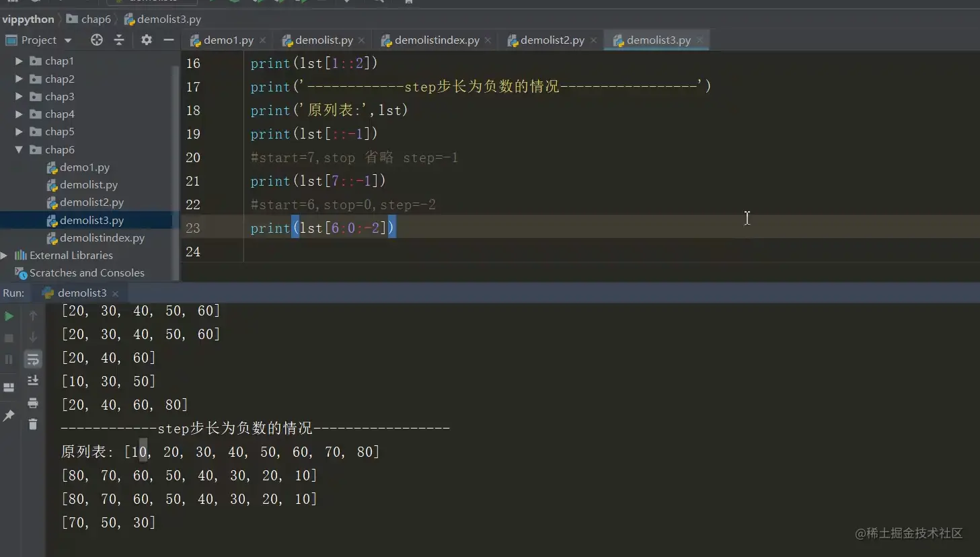Viewport: 980px width, 557px height.
Task: Close the demolist.py editor tab
Action: pos(362,40)
